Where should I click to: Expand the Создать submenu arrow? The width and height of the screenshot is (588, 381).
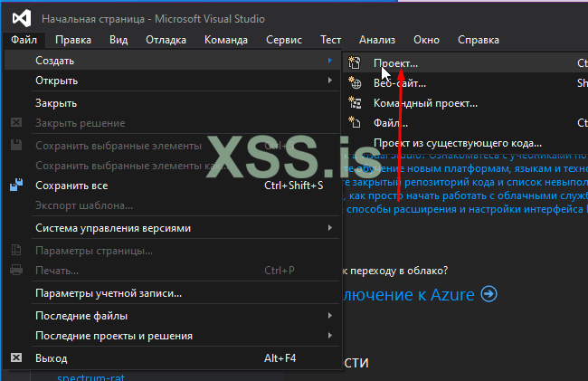point(330,61)
